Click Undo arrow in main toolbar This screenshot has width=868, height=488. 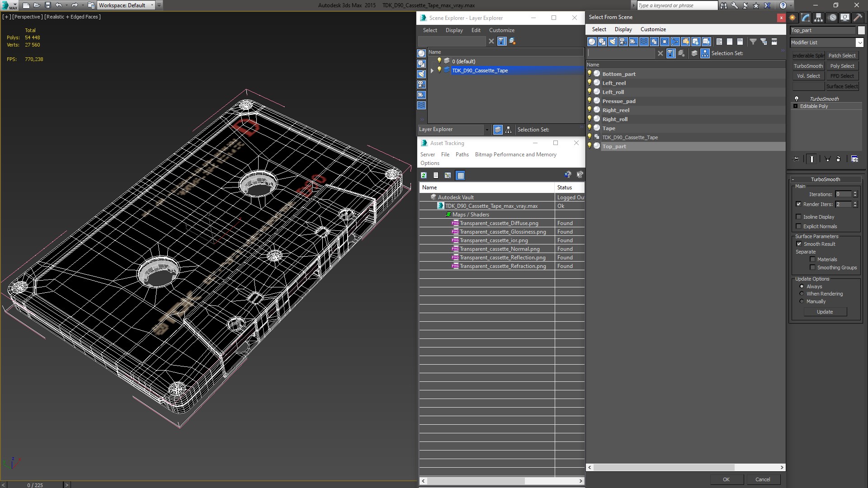[59, 5]
